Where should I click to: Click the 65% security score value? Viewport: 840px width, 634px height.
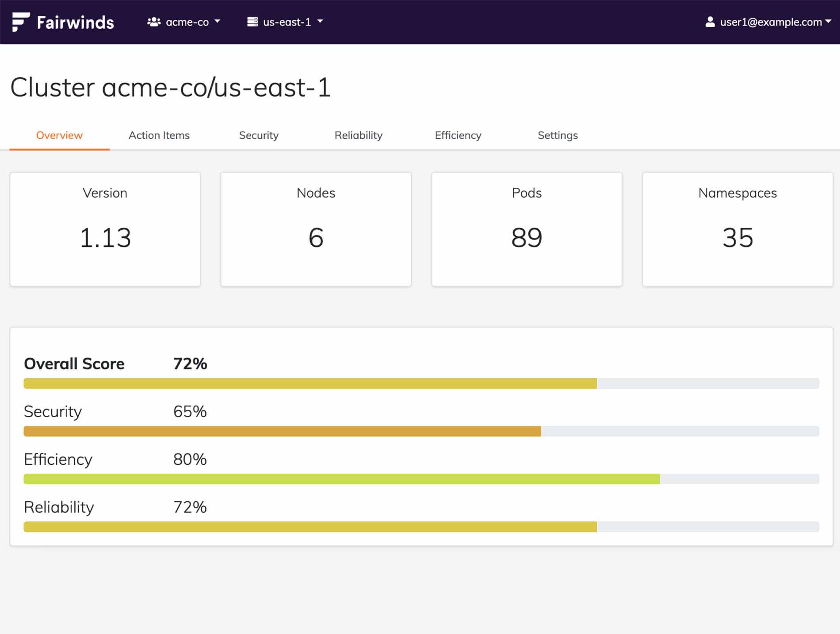pos(190,411)
